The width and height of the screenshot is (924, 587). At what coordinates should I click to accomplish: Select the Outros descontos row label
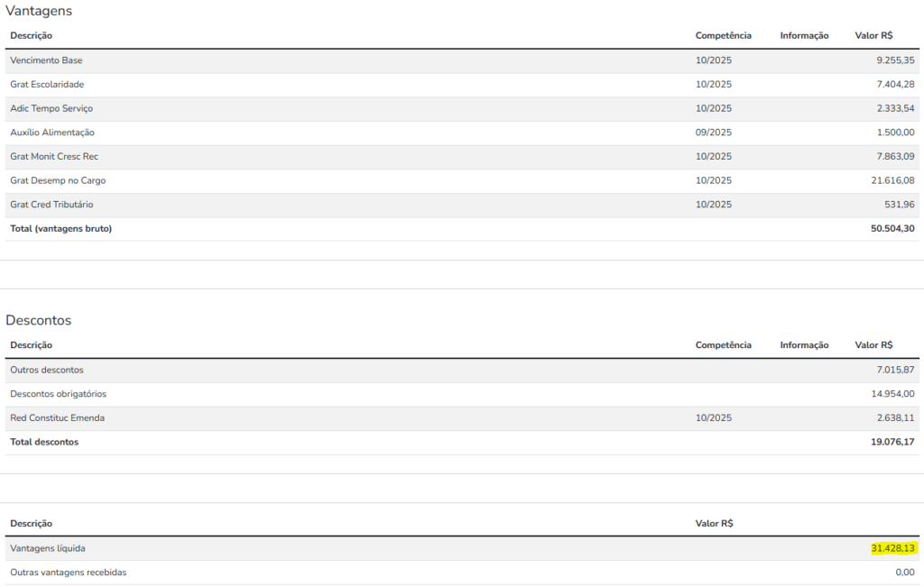point(46,370)
